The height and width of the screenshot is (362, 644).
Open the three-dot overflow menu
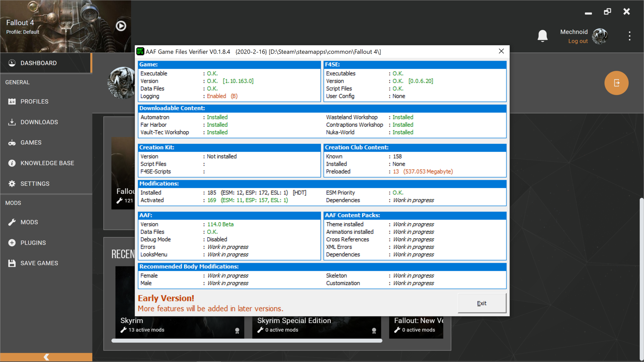[x=630, y=36]
